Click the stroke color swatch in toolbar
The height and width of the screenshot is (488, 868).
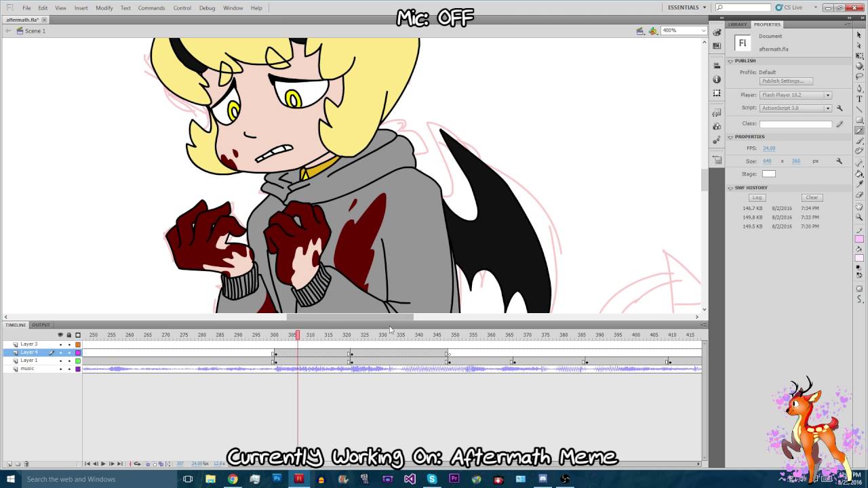[859, 239]
